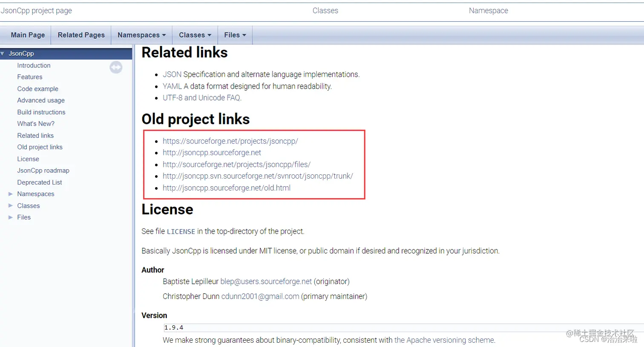Select Introduction in the sidebar
The height and width of the screenshot is (347, 644).
click(34, 66)
